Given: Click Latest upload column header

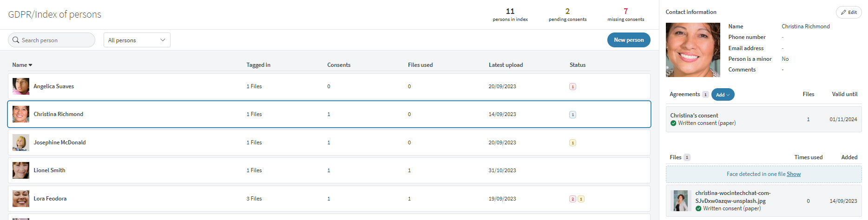Looking at the screenshot, I should [x=506, y=65].
